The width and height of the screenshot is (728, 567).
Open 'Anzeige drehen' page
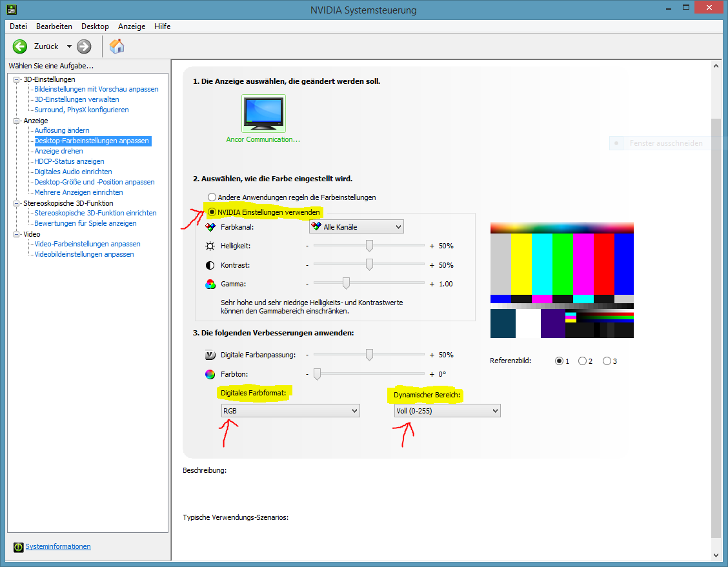59,151
